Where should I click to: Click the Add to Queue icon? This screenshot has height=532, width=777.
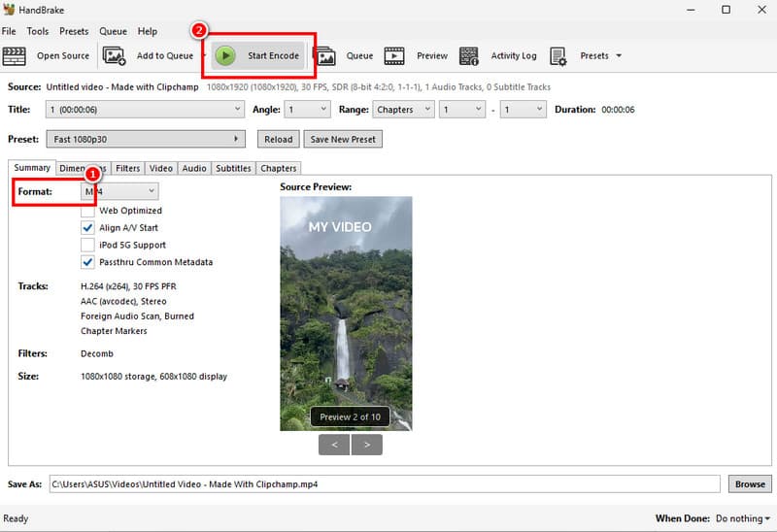tap(115, 56)
